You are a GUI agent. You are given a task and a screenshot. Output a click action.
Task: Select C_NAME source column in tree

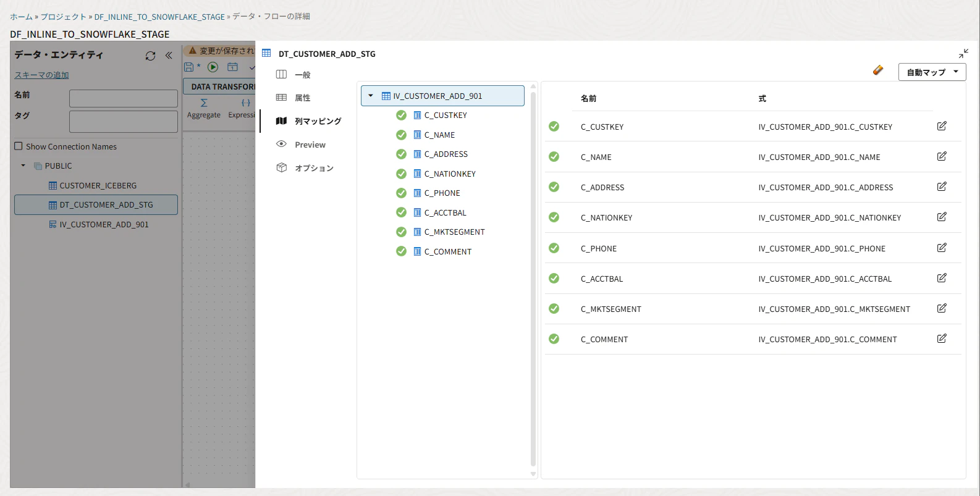(439, 135)
